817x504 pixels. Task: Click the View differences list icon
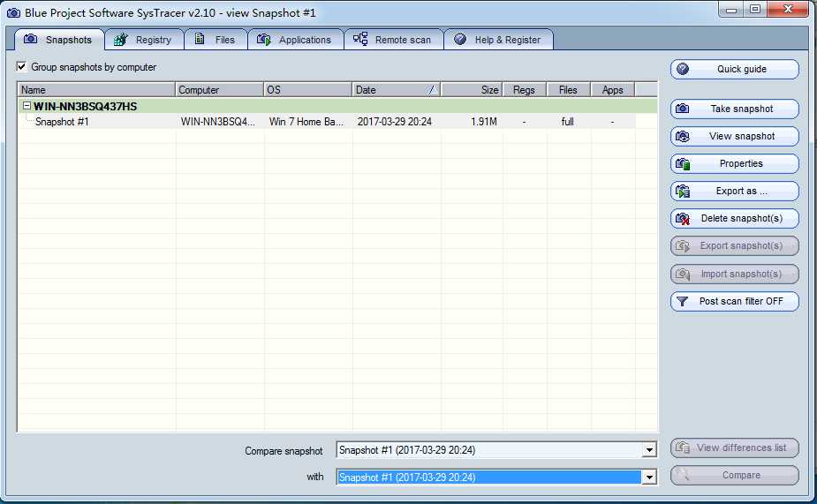click(683, 448)
